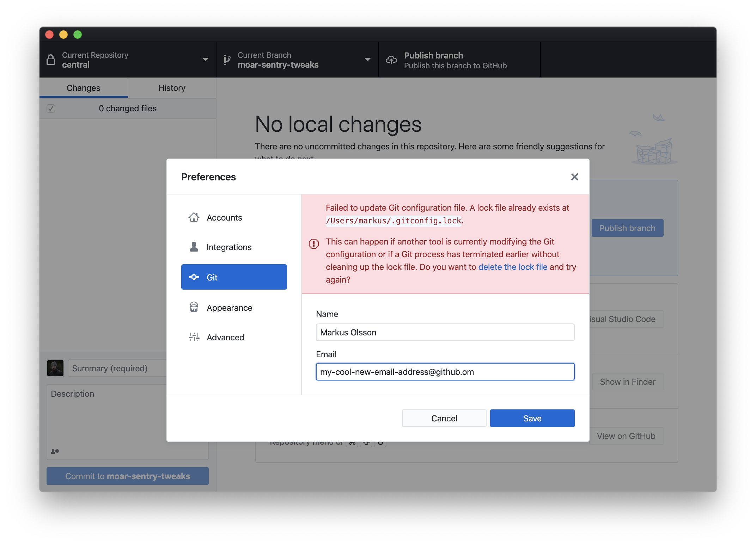Click the No local changes heading
This screenshot has height=544, width=756.
(x=338, y=124)
